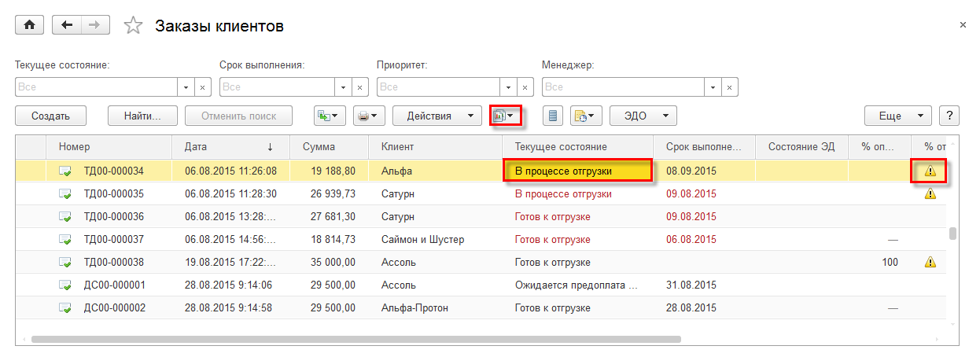
Task: Click the sum 35 000,00
Action: click(333, 262)
